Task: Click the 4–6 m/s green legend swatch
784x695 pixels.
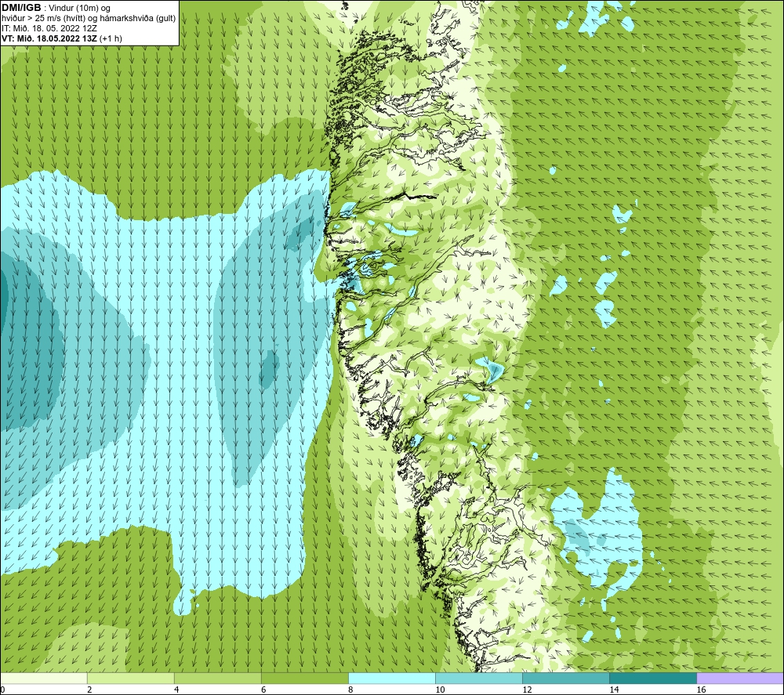Action: [217, 678]
